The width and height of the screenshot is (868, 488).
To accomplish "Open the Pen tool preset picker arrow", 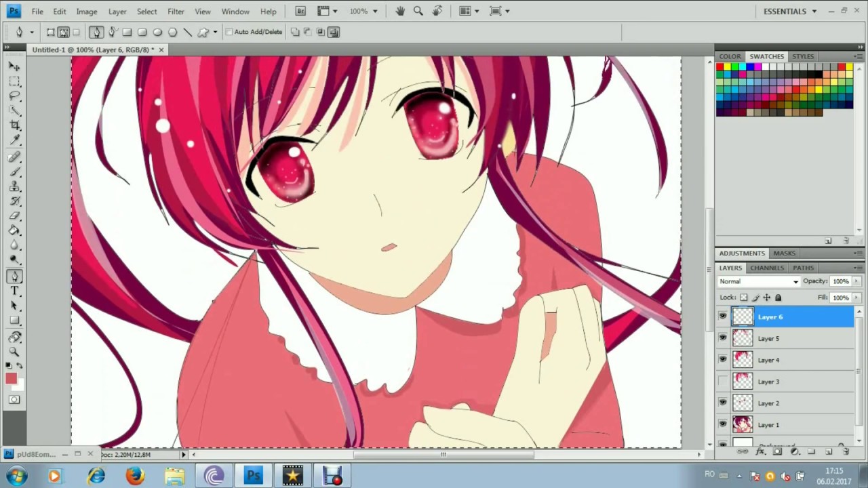I will pos(31,32).
